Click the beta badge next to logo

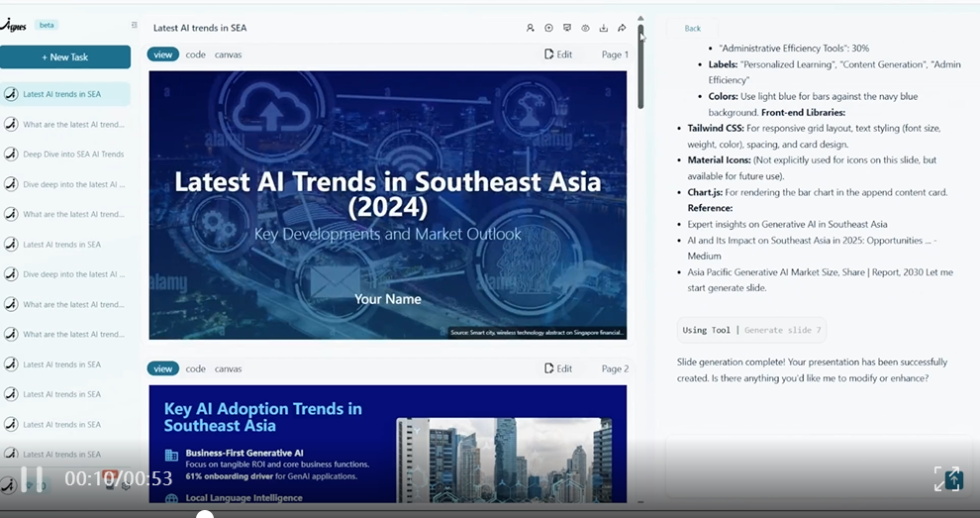click(47, 25)
